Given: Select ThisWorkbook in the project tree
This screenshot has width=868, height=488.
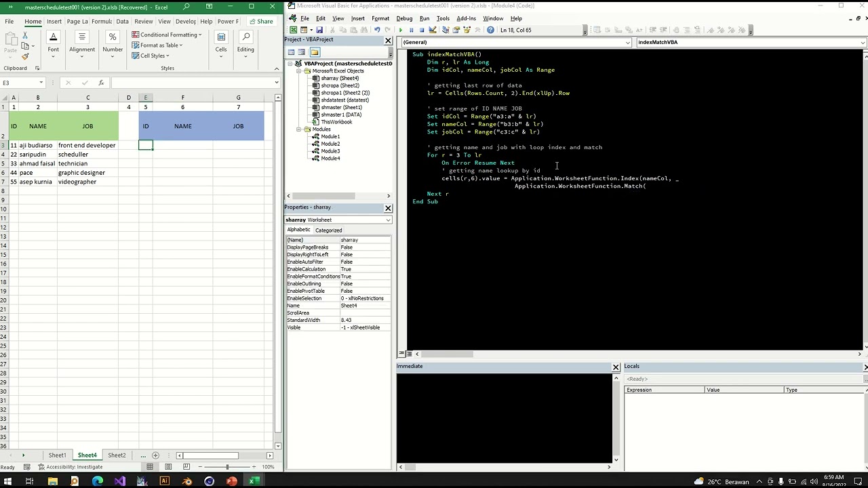Looking at the screenshot, I should click(x=336, y=122).
